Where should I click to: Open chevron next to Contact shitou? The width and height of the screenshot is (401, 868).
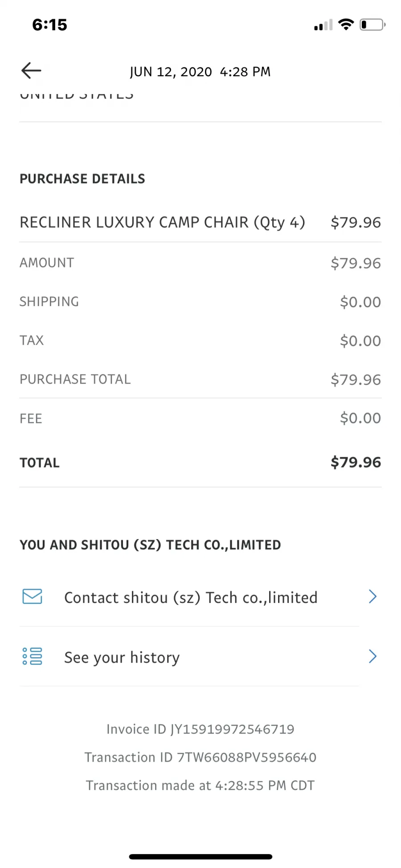(x=373, y=596)
